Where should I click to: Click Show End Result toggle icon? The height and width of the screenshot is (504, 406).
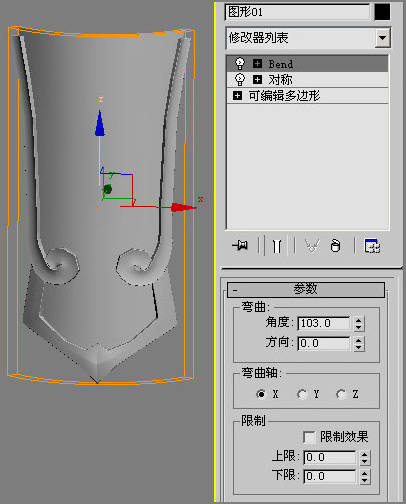[x=277, y=246]
